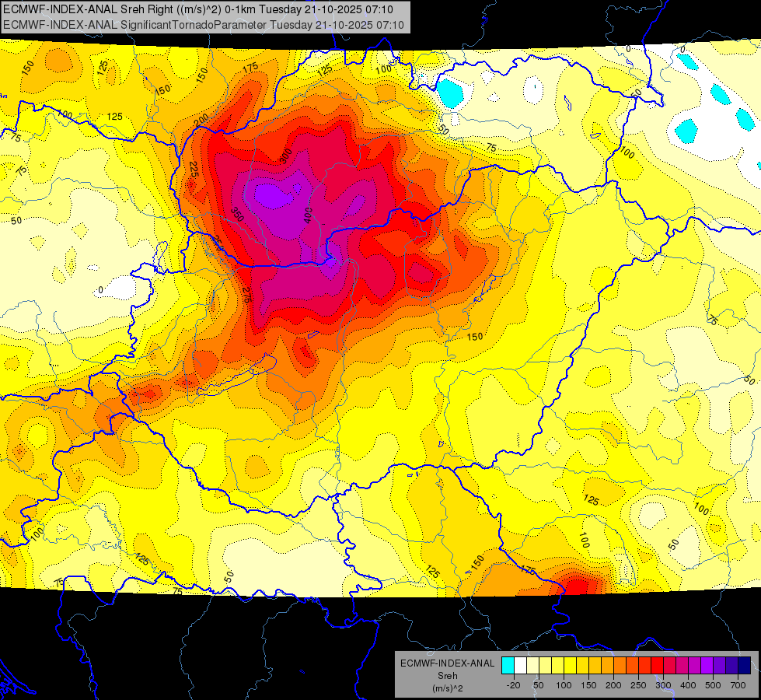Pick the bright violet swatch in the legend
761x700 pixels.
707,665
